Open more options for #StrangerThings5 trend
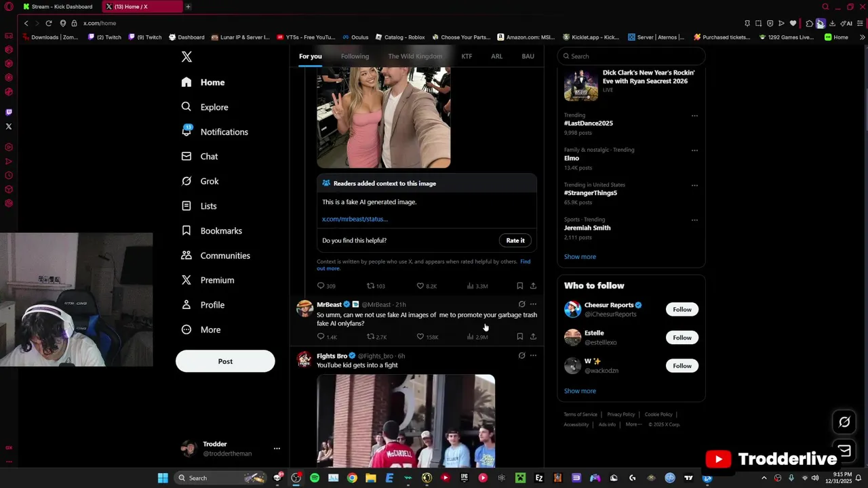The width and height of the screenshot is (868, 488). 694,186
